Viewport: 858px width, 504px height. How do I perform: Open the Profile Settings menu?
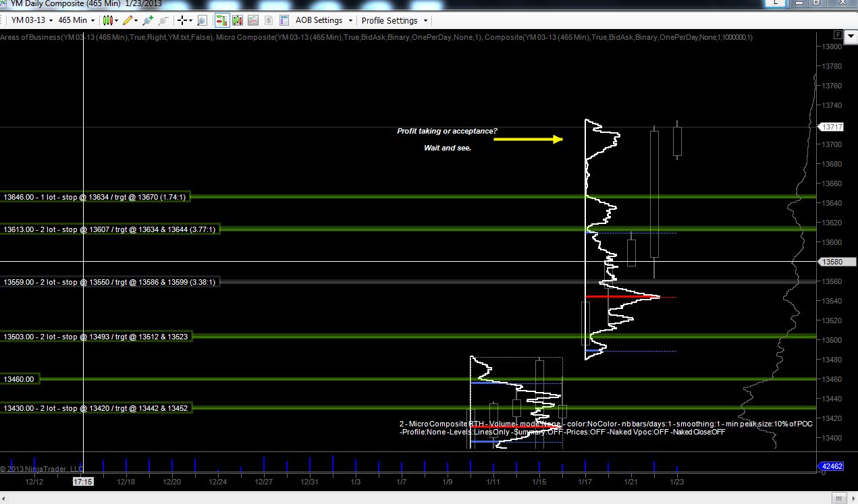(394, 20)
